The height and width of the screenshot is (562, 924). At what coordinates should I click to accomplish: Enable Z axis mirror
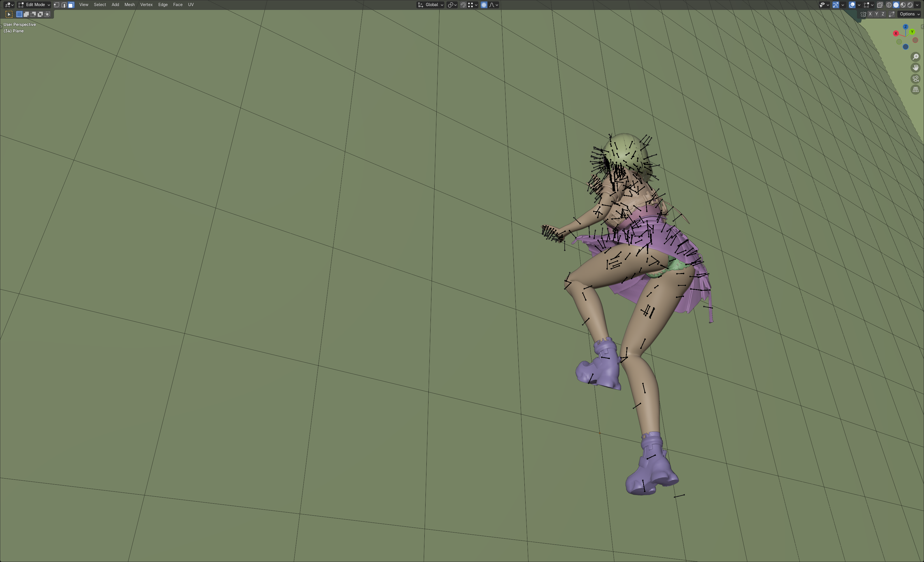883,14
